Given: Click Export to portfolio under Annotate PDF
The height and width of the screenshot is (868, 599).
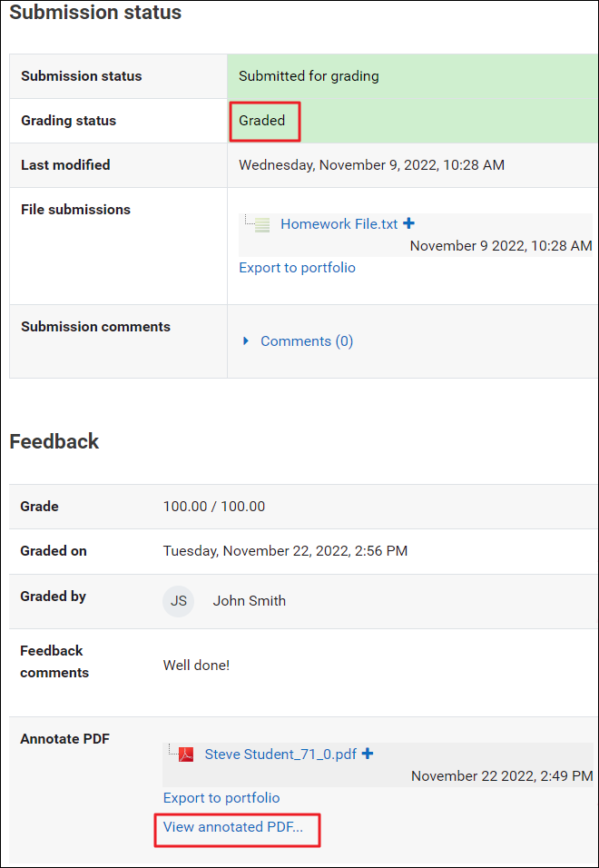Looking at the screenshot, I should 221,798.
